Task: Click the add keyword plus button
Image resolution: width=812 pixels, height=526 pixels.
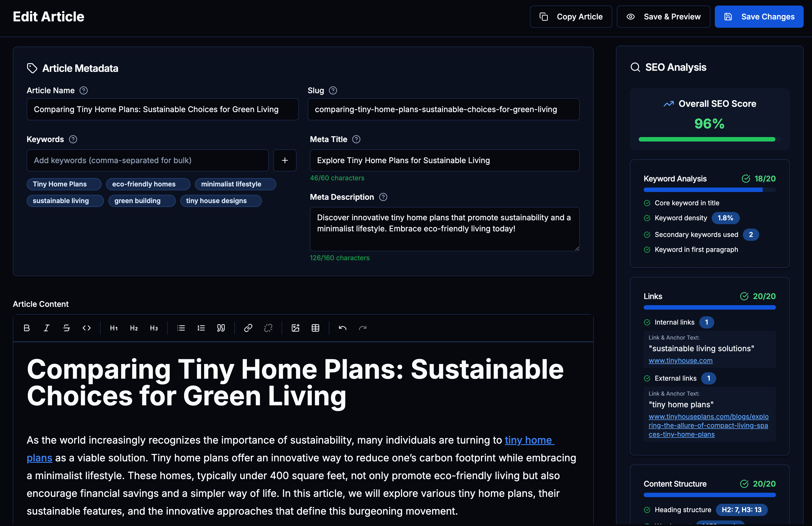Action: [285, 160]
